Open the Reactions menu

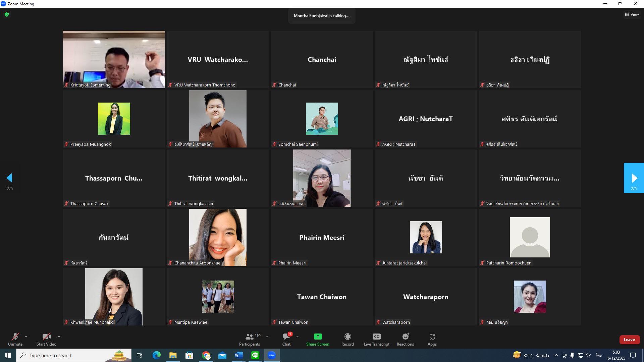tap(405, 339)
